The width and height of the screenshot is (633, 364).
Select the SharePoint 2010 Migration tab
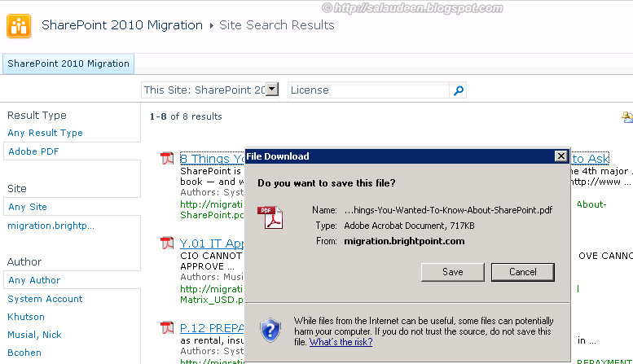point(68,64)
